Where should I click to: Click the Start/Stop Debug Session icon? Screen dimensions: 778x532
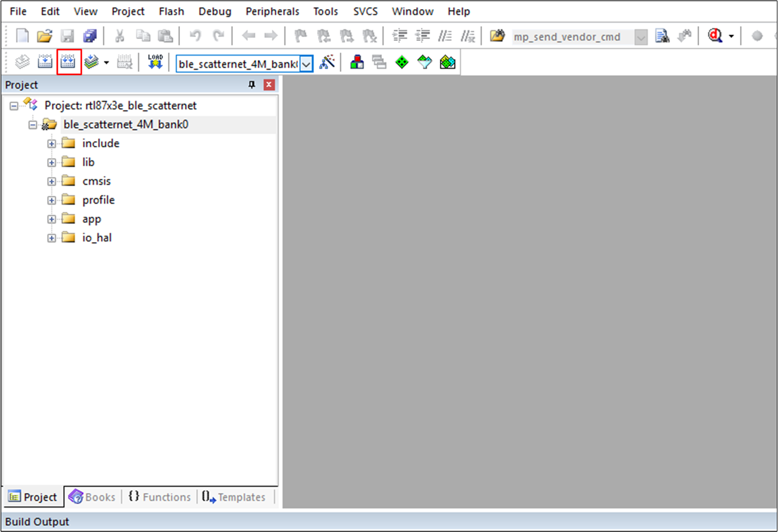(715, 36)
